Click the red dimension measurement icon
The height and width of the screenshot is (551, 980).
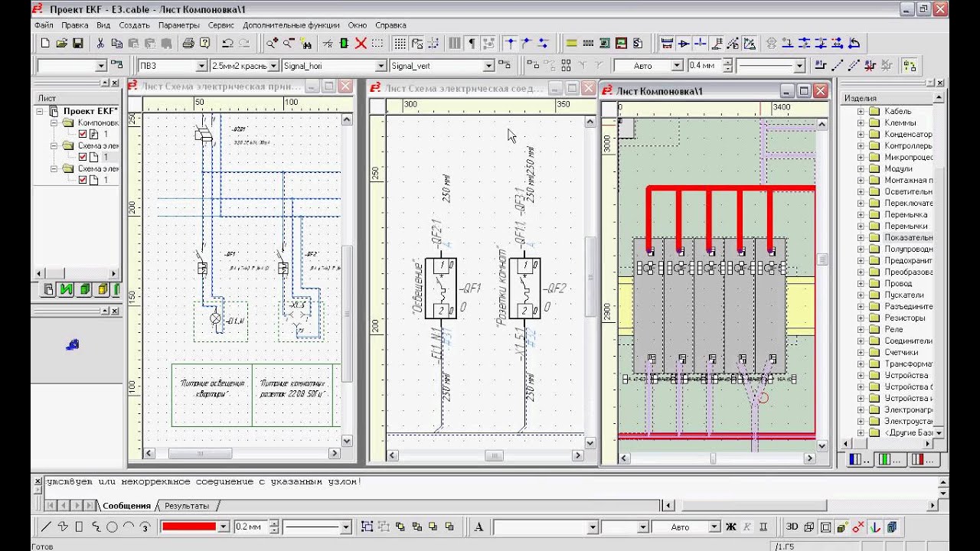click(x=667, y=43)
